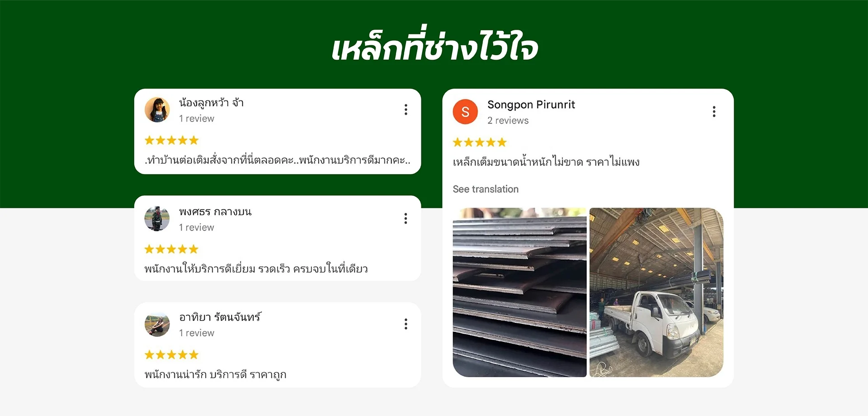Image resolution: width=868 pixels, height=416 pixels.
Task: Open the white truck warehouse photo
Action: click(x=656, y=292)
